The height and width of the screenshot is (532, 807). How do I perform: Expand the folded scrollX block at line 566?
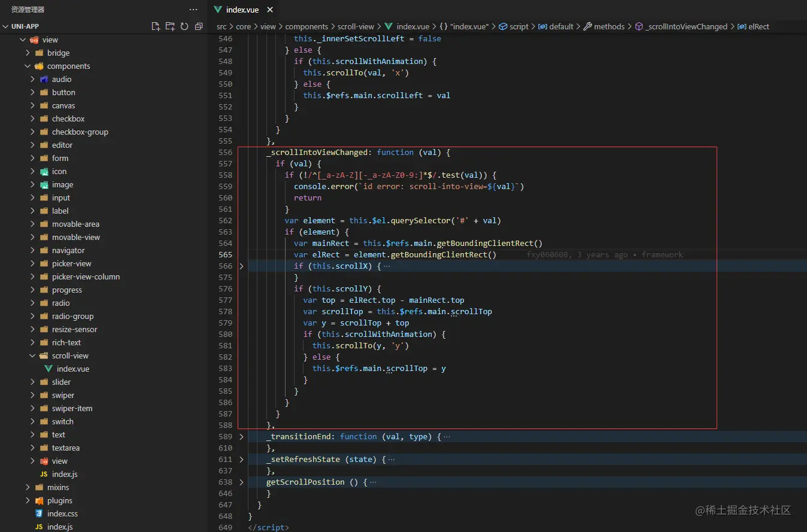tap(241, 266)
